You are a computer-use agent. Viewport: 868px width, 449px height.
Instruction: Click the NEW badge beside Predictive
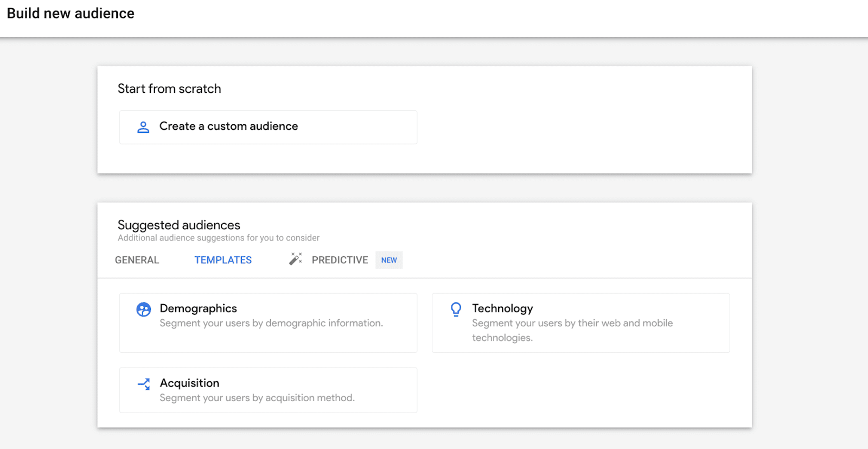coord(389,260)
